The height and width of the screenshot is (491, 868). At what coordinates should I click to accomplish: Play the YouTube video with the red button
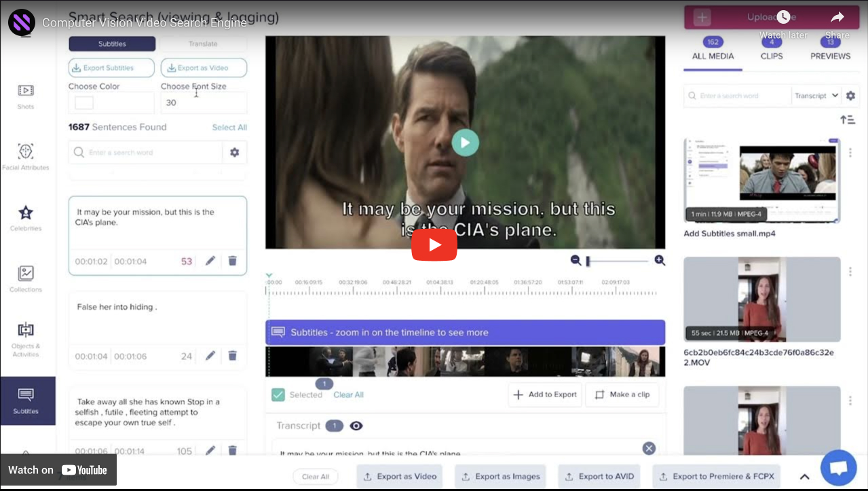click(x=434, y=244)
